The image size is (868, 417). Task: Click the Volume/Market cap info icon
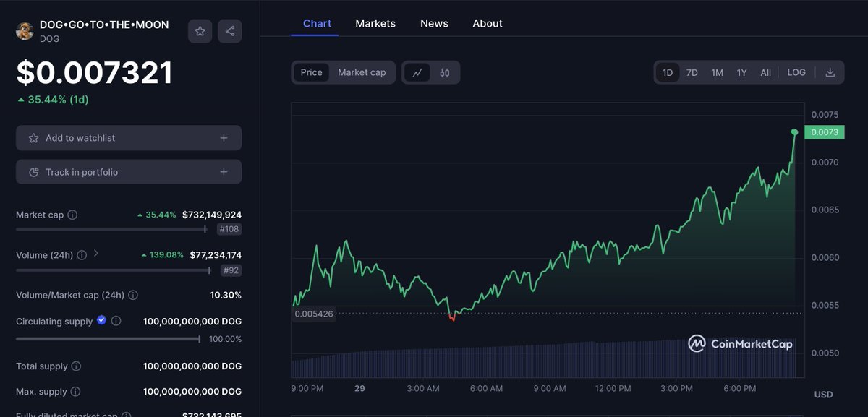pyautogui.click(x=133, y=295)
